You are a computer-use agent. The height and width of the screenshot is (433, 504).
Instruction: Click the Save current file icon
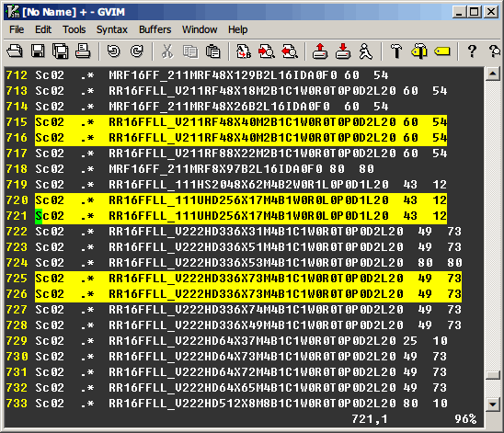[x=38, y=51]
